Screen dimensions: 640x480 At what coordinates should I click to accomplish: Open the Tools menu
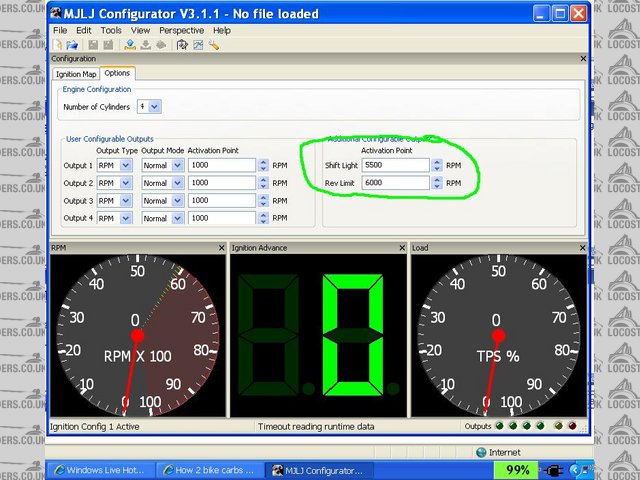click(x=111, y=31)
